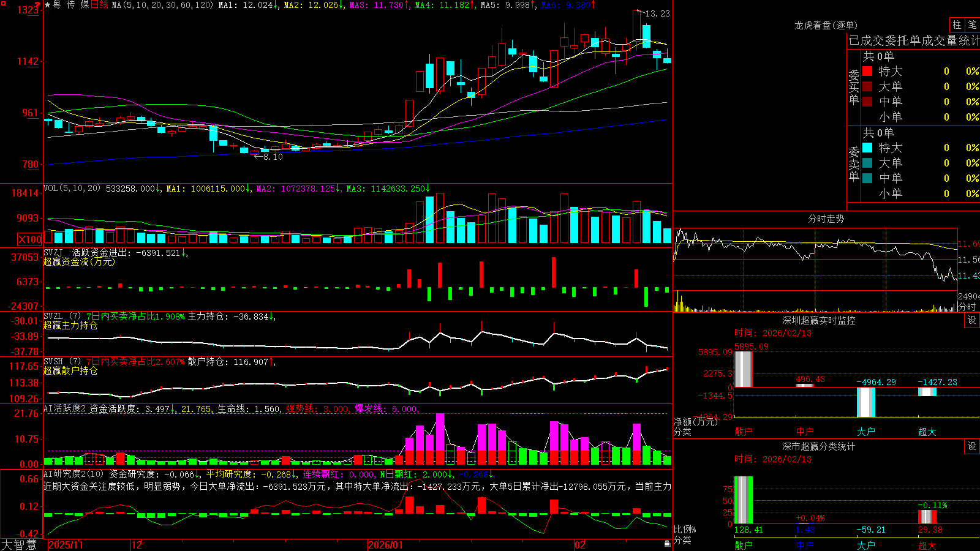980x551 pixels.
Task: Click the teal 中单 sell-order swatch
Action: pyautogui.click(x=867, y=178)
